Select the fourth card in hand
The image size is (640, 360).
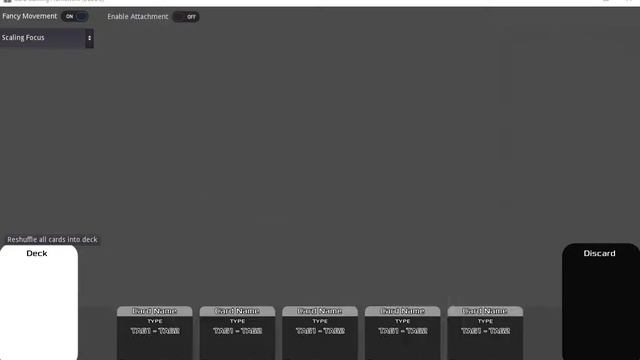click(x=403, y=333)
